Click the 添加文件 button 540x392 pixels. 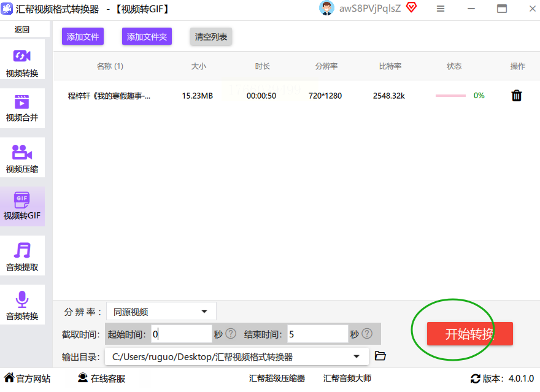coord(83,36)
